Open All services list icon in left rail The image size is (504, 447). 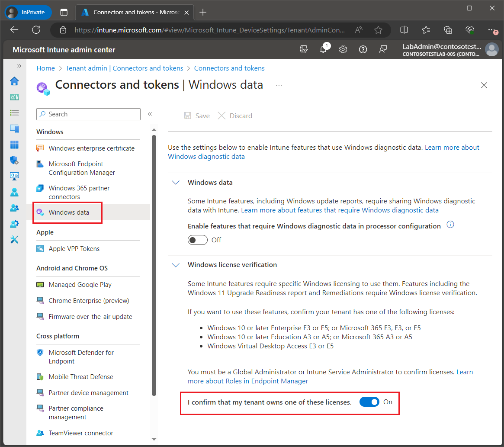(14, 113)
